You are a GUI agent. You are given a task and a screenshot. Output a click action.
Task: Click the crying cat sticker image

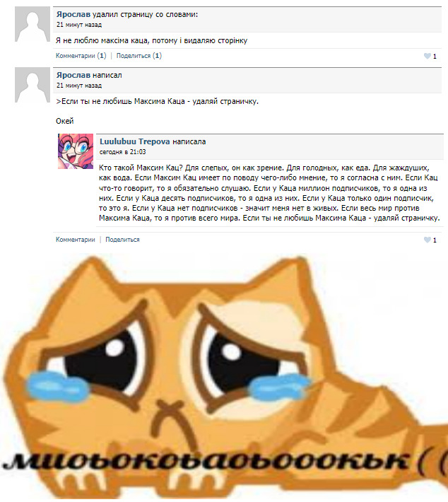[x=224, y=376]
